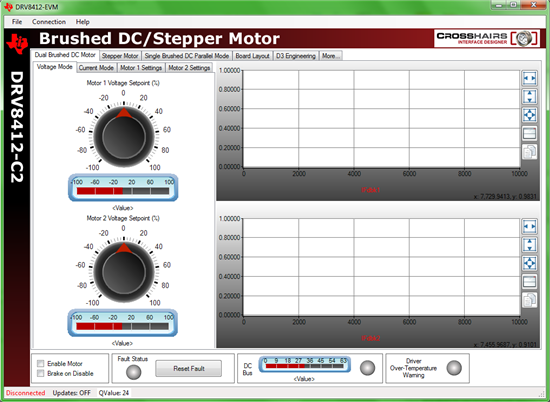
Task: Click the Motor 2 Voltage Setpoint knob
Action: [x=124, y=272]
